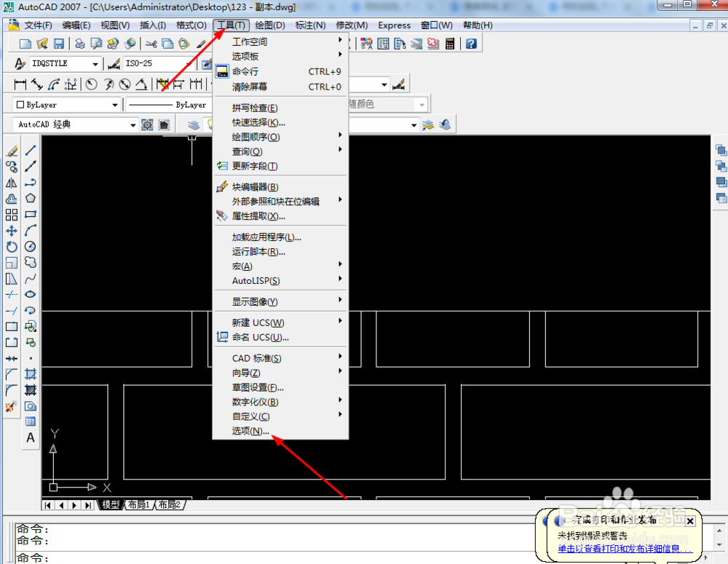The width and height of the screenshot is (728, 564).
Task: Switch to the 布局2 tab
Action: (x=170, y=504)
